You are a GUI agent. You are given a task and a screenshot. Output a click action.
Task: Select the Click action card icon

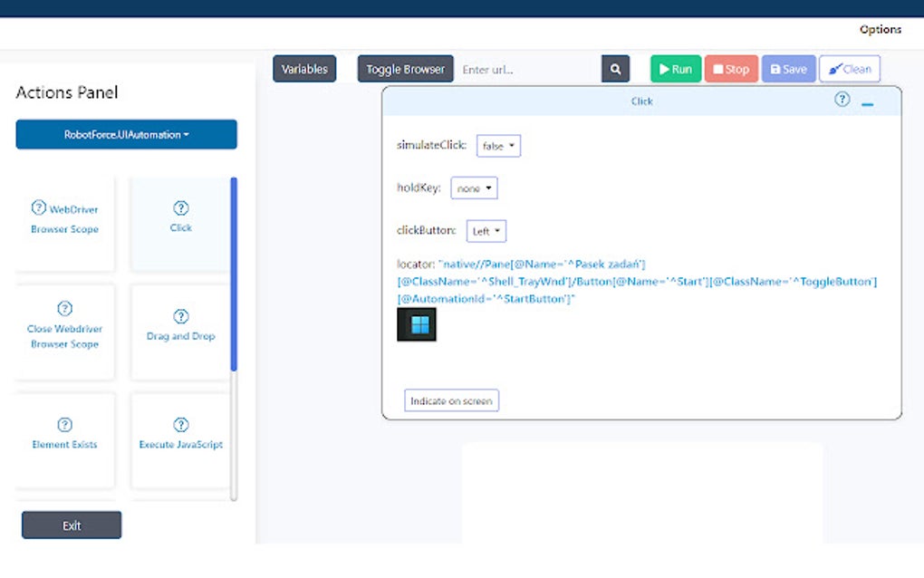[x=180, y=208]
